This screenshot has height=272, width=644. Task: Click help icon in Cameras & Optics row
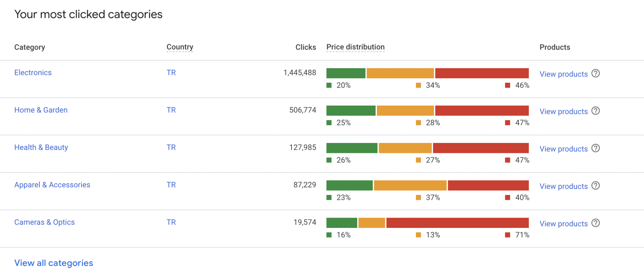pos(596,223)
